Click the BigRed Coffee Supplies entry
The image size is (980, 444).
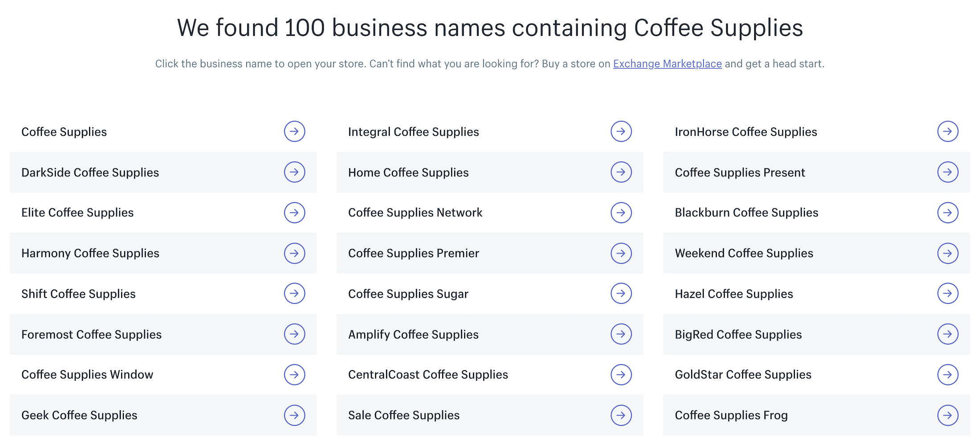739,334
